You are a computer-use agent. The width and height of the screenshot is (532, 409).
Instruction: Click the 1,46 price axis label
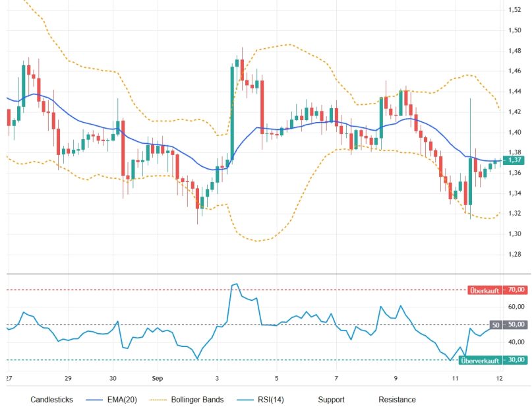click(515, 71)
